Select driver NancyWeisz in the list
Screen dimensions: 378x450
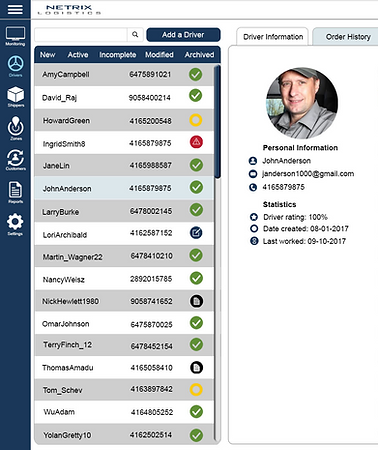124,279
